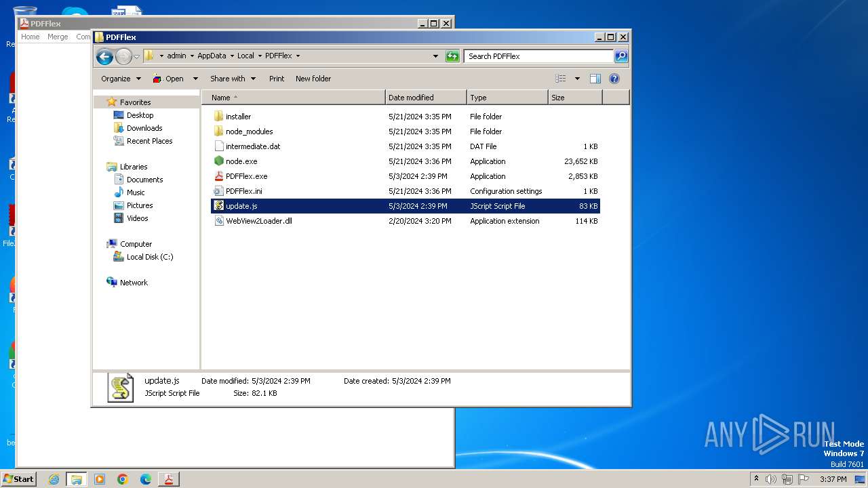Click the update.js icon in details pane
Viewport: 868px width, 488px height.
[121, 388]
